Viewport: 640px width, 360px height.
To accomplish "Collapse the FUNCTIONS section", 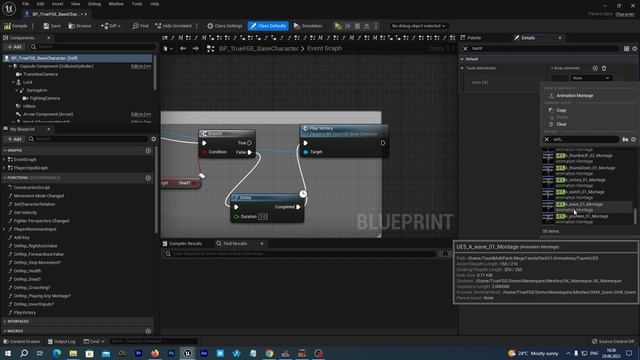I will point(5,178).
